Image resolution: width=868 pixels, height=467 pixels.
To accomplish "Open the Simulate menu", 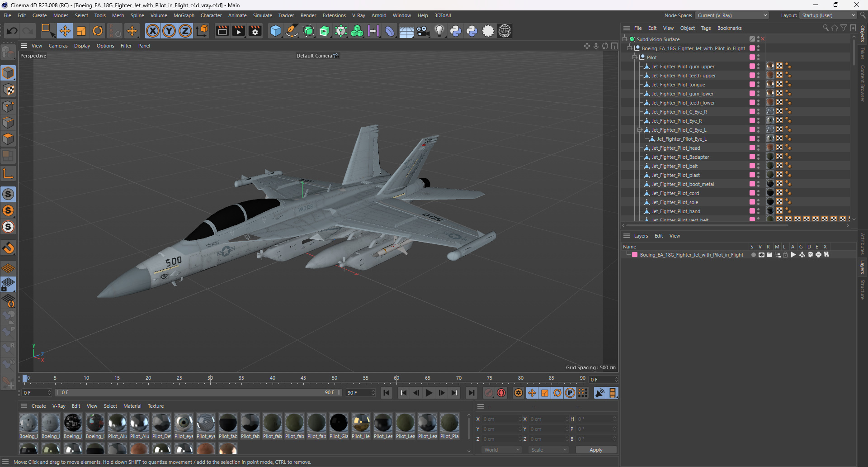I will (x=262, y=15).
